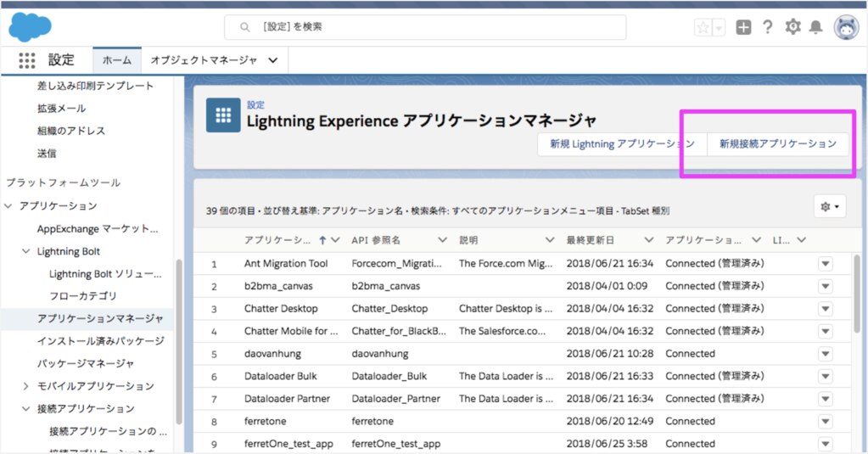Open AppExchange マーケット sidebar item
The width and height of the screenshot is (868, 454).
coord(98,228)
